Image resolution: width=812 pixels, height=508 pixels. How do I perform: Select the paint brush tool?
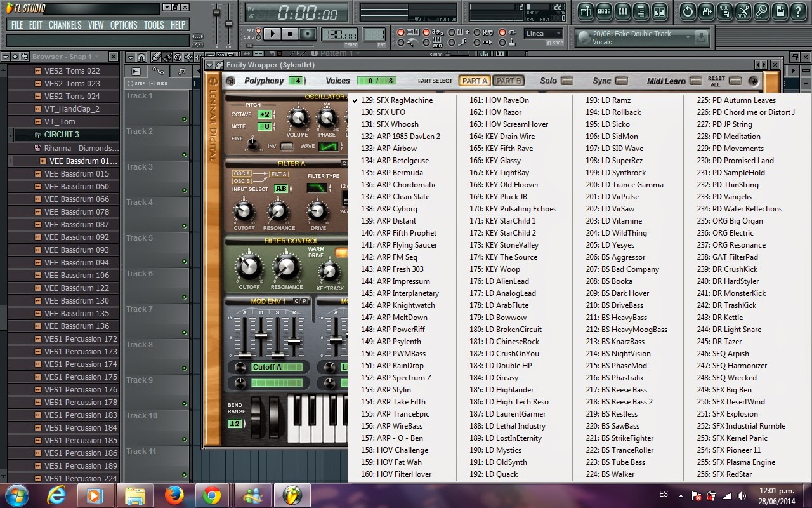point(167,57)
